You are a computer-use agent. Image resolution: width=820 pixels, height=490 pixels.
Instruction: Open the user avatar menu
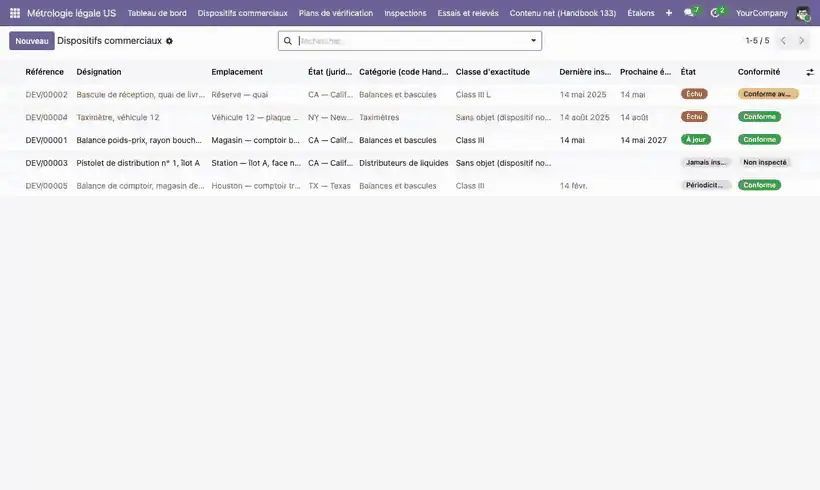pos(803,13)
